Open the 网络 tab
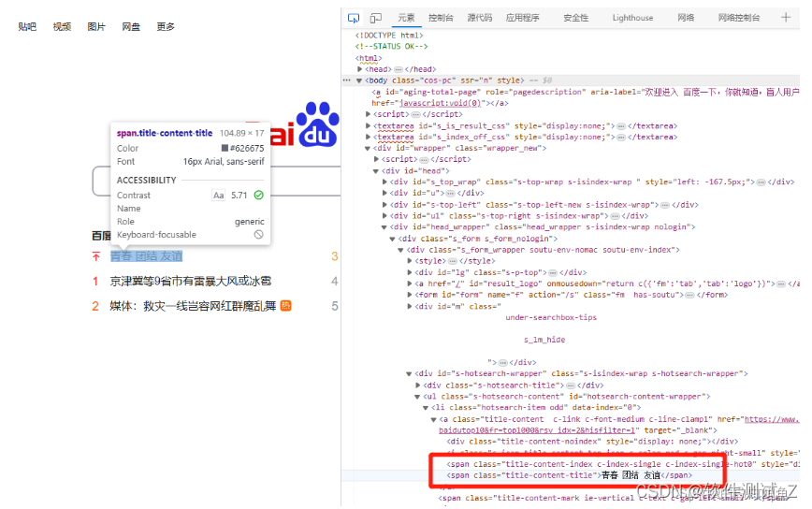812x509 pixels. coord(686,18)
